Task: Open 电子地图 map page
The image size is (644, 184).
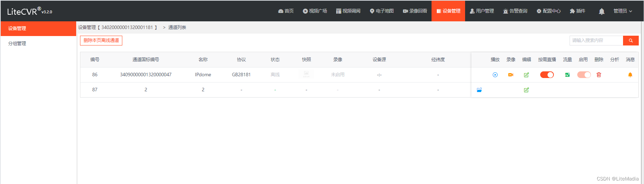Action: tap(382, 11)
